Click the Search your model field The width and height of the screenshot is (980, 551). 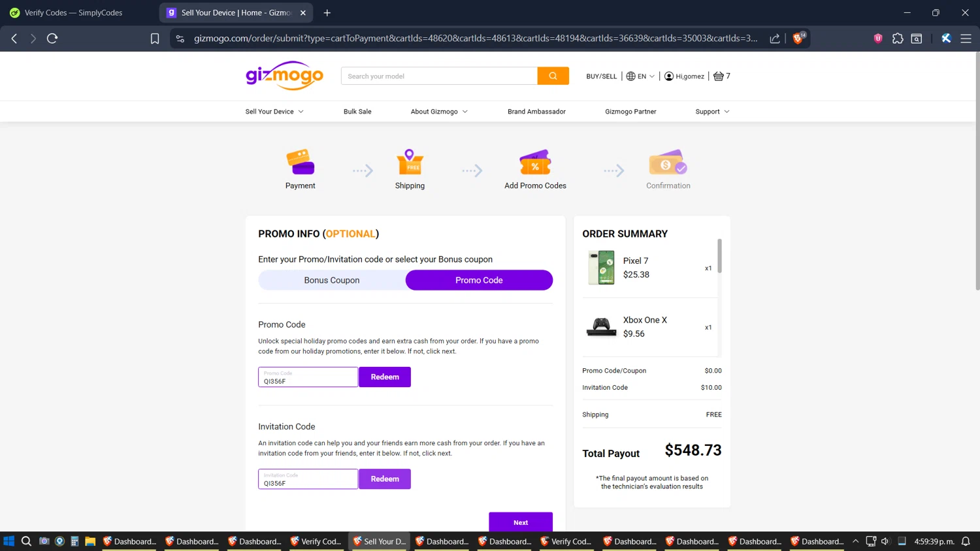point(439,76)
